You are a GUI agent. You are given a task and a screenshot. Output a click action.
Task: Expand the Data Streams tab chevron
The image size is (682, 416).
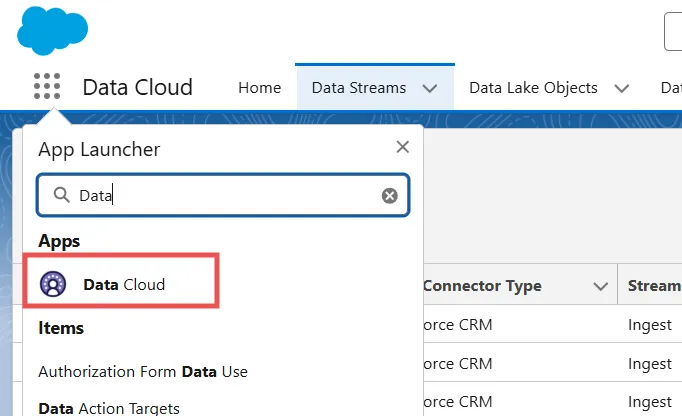[x=430, y=88]
